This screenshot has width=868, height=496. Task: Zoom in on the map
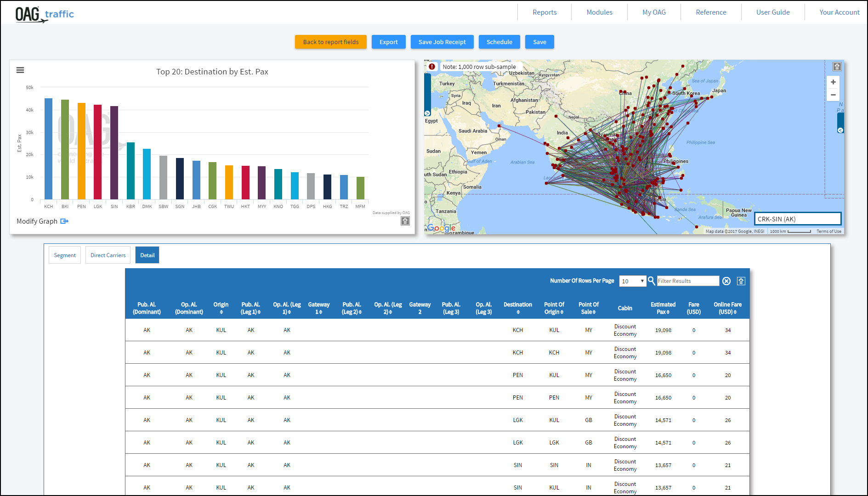[833, 82]
